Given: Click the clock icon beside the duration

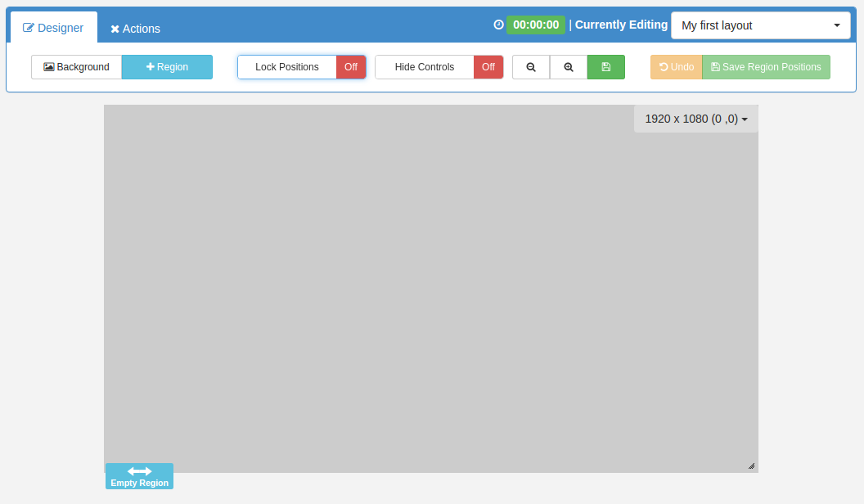Looking at the screenshot, I should (x=498, y=25).
